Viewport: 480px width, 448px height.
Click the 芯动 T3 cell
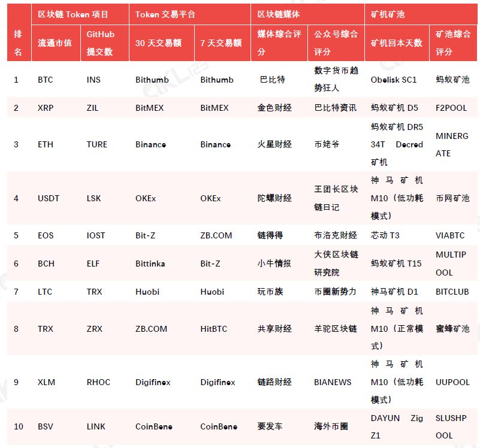tap(385, 235)
